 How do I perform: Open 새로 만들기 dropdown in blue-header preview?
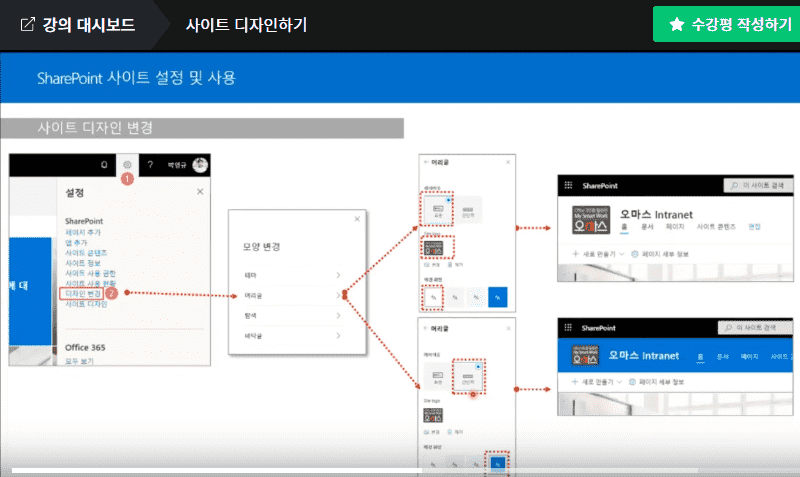(597, 382)
